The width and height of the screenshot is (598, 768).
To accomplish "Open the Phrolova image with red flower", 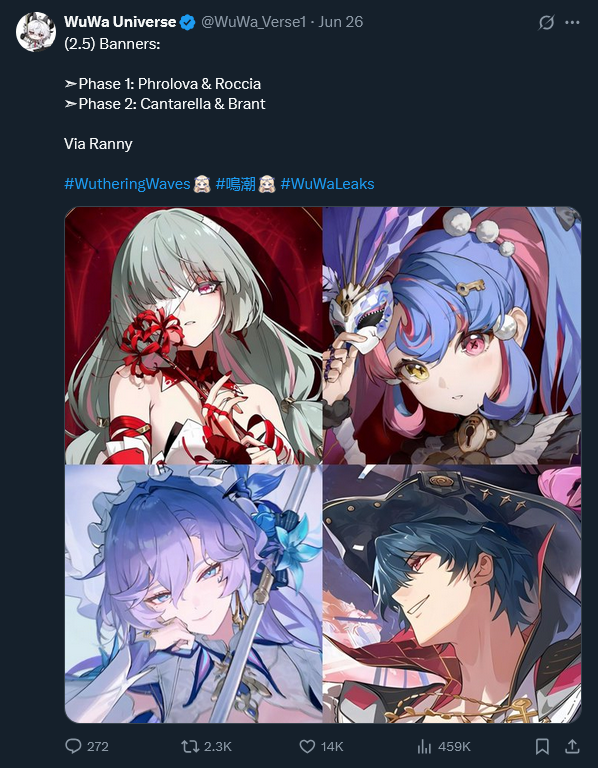I will coord(193,336).
